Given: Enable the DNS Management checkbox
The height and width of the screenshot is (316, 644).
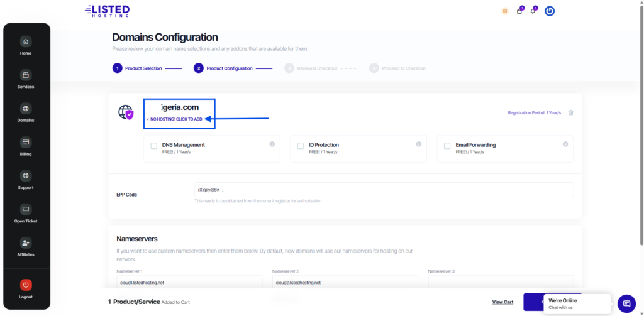Looking at the screenshot, I should tap(154, 146).
